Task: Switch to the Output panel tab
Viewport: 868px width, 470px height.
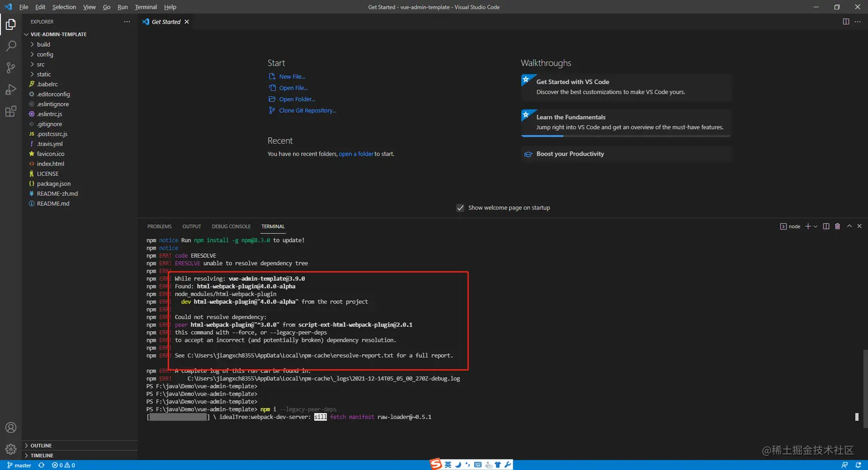Action: click(x=192, y=226)
